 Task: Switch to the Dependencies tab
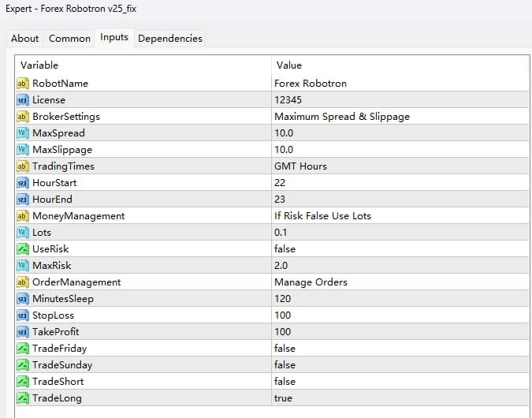tap(169, 38)
